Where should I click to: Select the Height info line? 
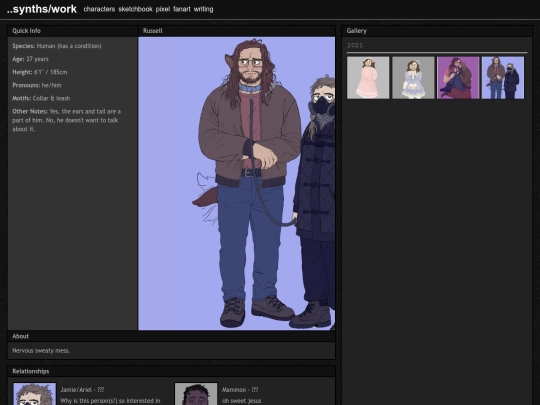click(40, 72)
